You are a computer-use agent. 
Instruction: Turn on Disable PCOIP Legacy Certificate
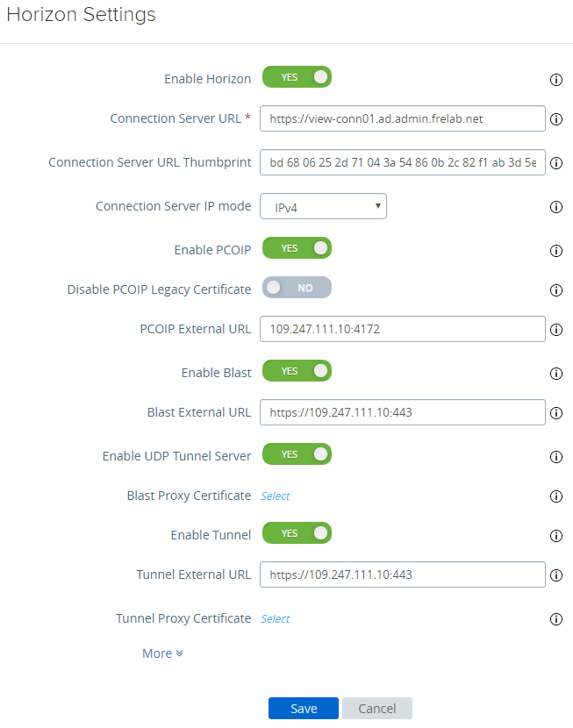pyautogui.click(x=297, y=288)
